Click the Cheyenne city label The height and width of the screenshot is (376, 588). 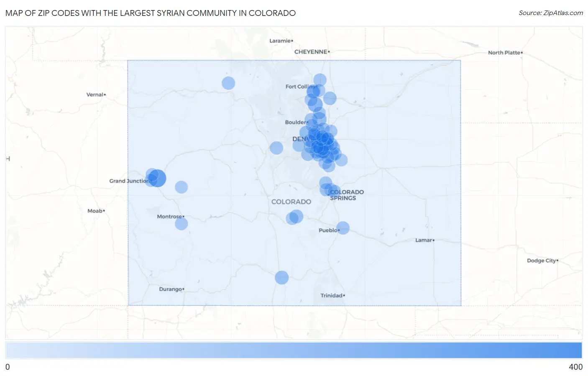click(x=311, y=52)
